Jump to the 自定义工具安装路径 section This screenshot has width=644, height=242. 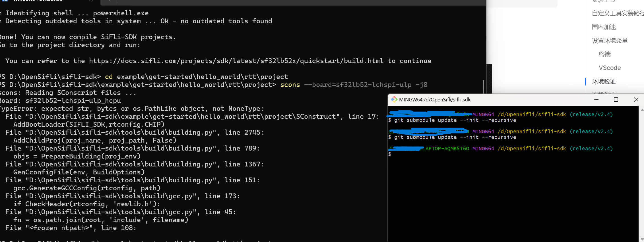coord(617,13)
